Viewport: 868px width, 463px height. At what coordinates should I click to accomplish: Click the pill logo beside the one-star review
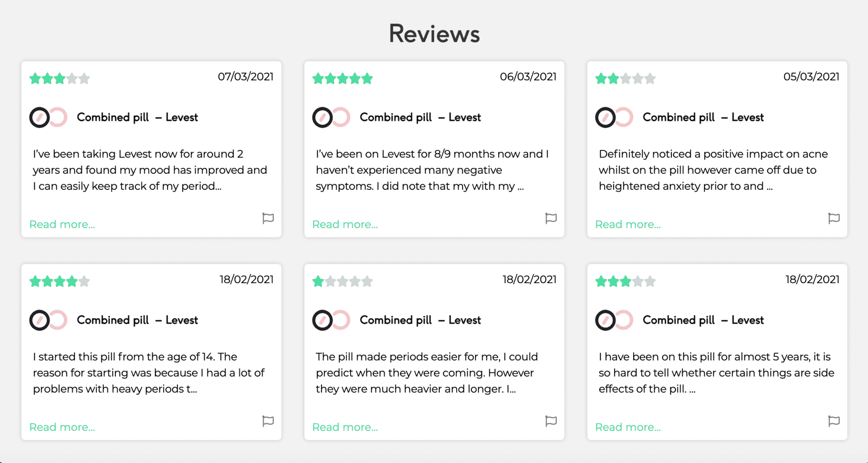pyautogui.click(x=331, y=320)
